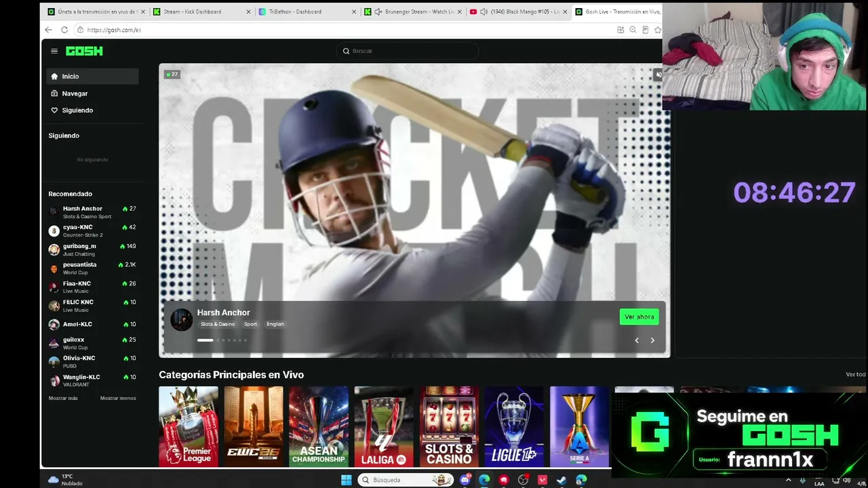The image size is (868, 488).
Task: Click the Windows Búsqueda search box
Action: click(x=405, y=480)
